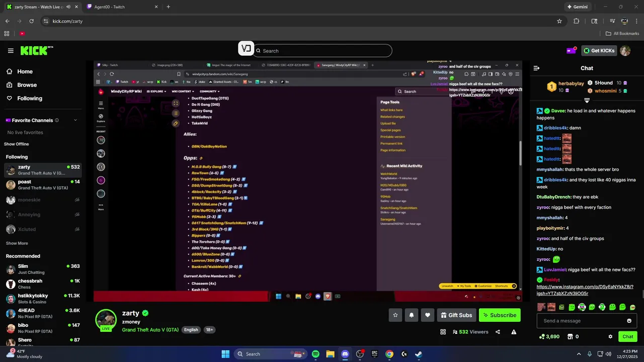Image resolution: width=644 pixels, height=362 pixels.
Task: Open chat settings gear icon
Action: coord(610,336)
